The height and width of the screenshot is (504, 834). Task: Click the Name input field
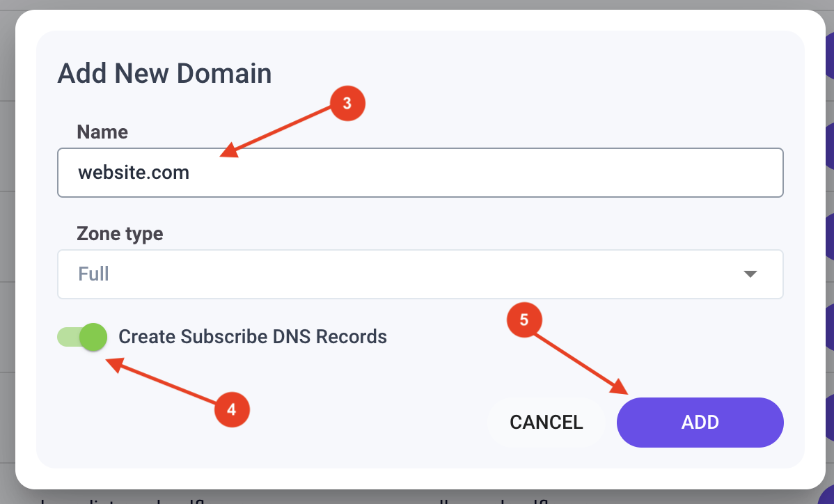[x=420, y=173]
